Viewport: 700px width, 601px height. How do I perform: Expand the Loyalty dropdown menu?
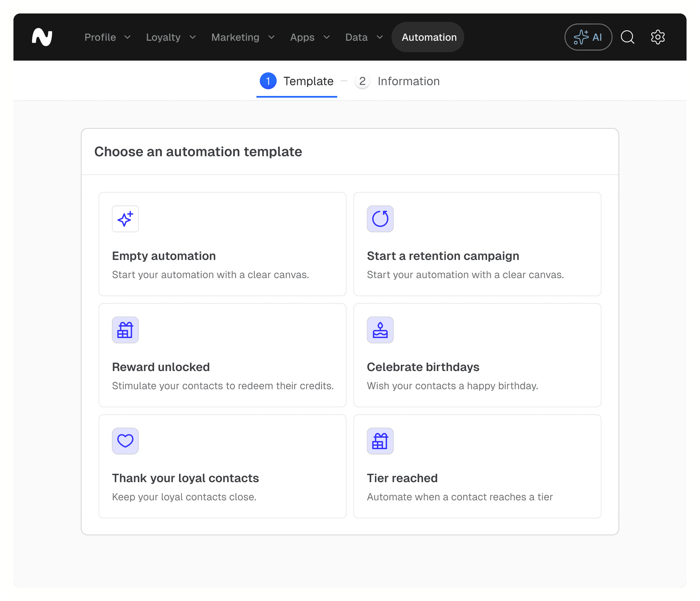click(171, 37)
